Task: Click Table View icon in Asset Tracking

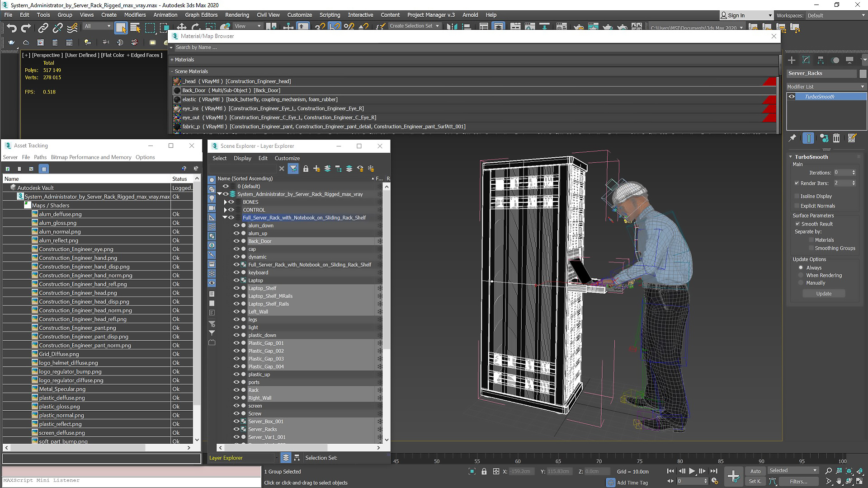Action: [44, 169]
